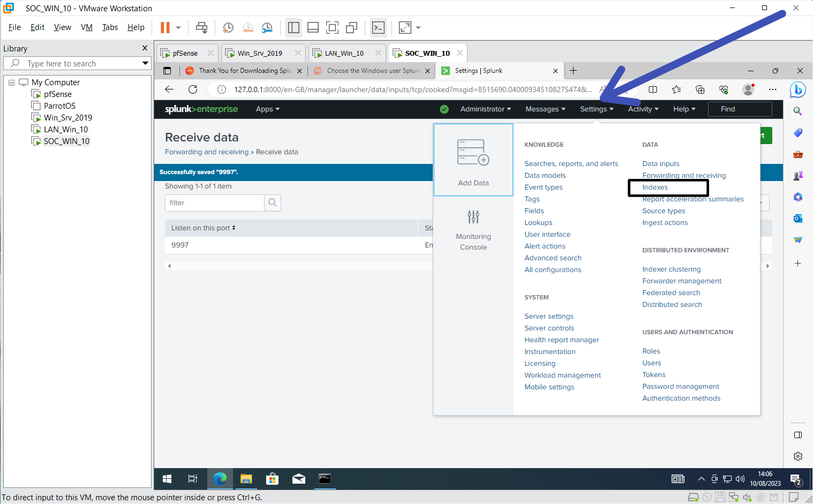The height and width of the screenshot is (504, 813).
Task: Add this page to favourites
Action: (x=676, y=89)
